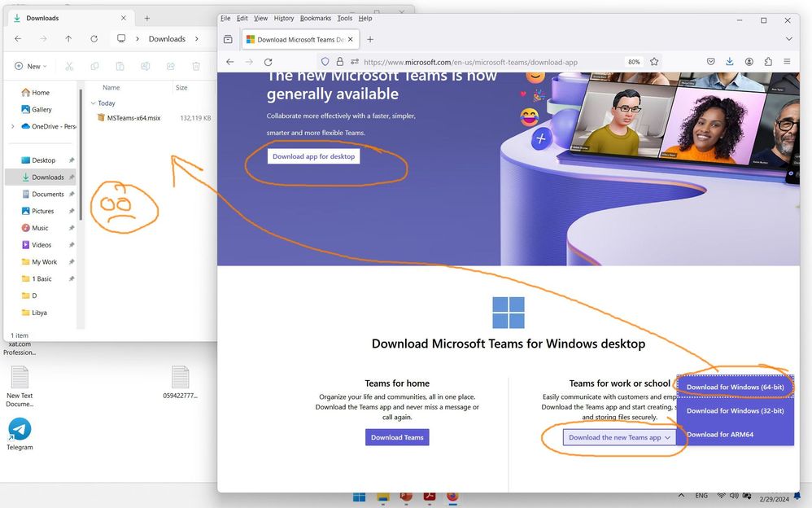The height and width of the screenshot is (508, 812).
Task: Close the Download Microsoft Teams tab
Action: tap(351, 39)
